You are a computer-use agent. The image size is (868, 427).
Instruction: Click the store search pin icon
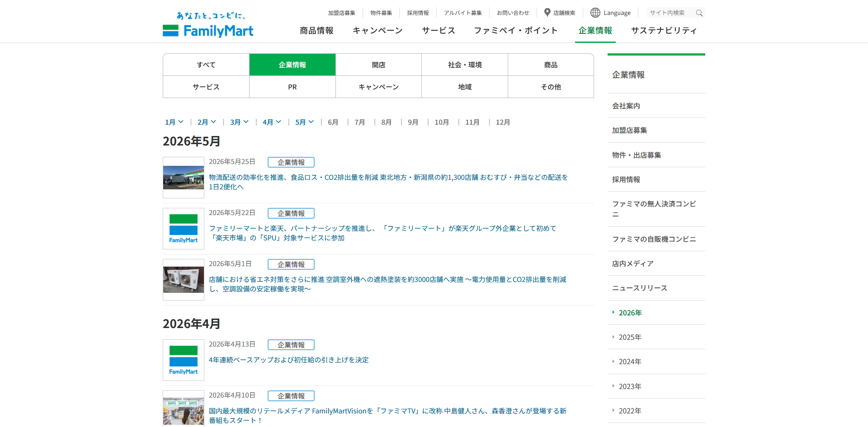(x=547, y=13)
